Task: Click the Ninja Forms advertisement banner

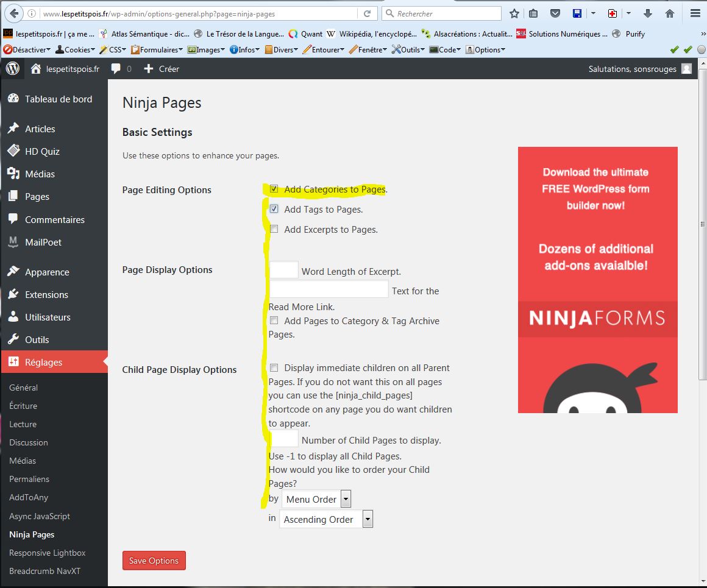Action: (x=597, y=280)
